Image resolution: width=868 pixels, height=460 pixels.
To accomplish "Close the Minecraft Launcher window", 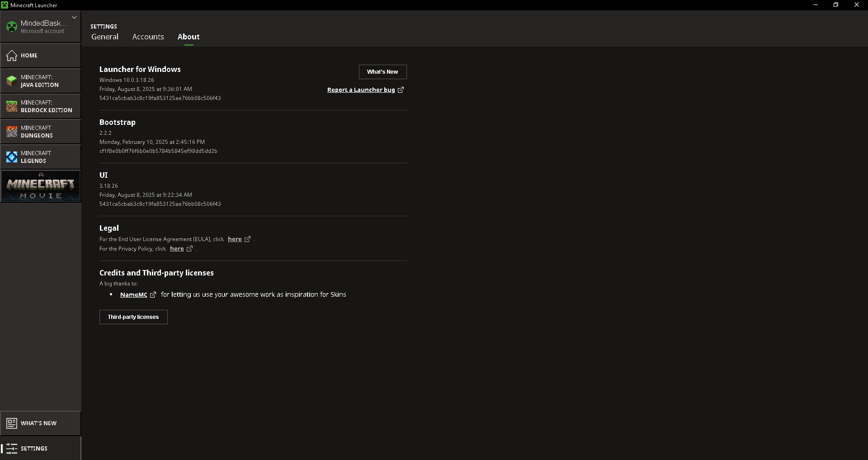I will (857, 5).
